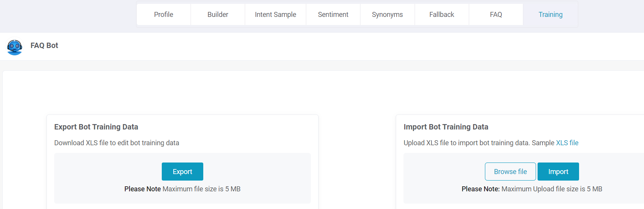Switch to the Builder tab

point(218,15)
